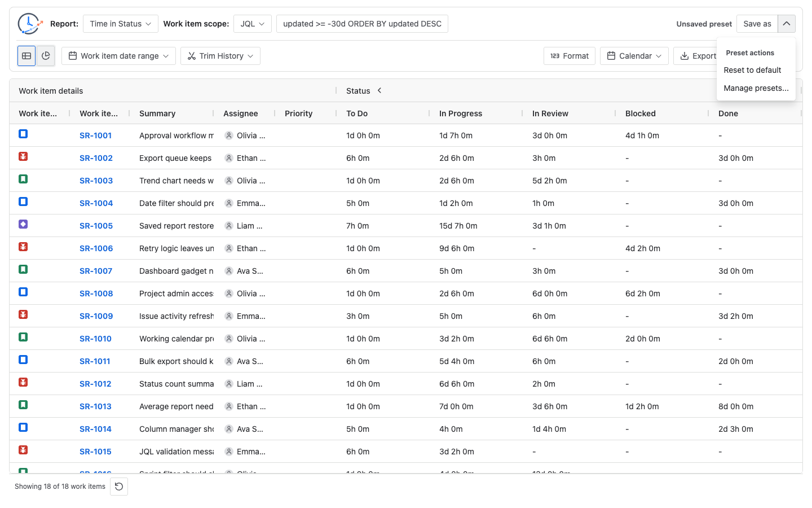Image resolution: width=812 pixels, height=508 pixels.
Task: Switch to table view icon
Action: 27,56
